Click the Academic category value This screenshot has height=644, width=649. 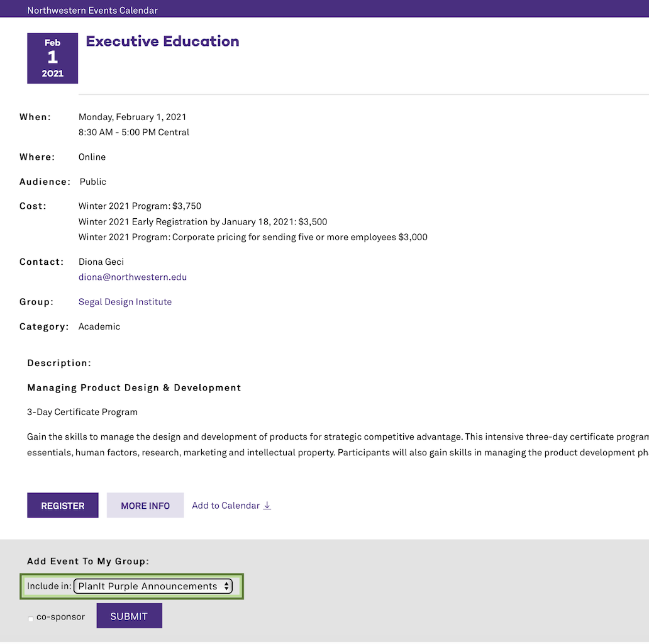coord(99,326)
